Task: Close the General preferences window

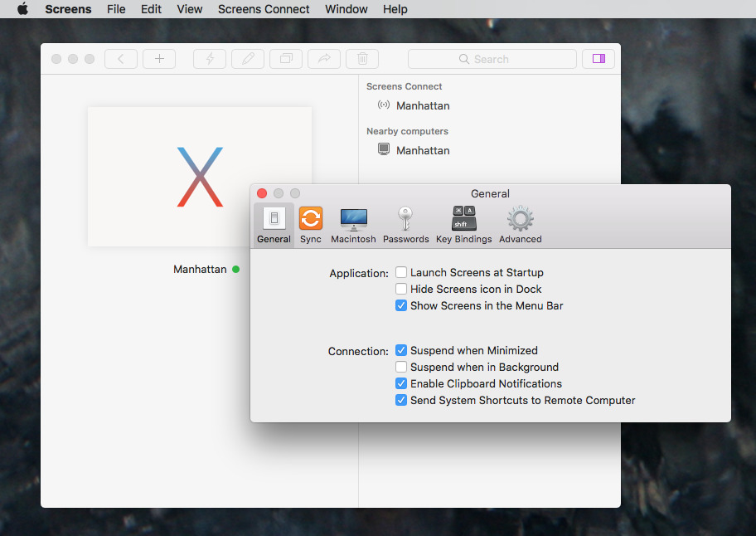Action: (262, 193)
